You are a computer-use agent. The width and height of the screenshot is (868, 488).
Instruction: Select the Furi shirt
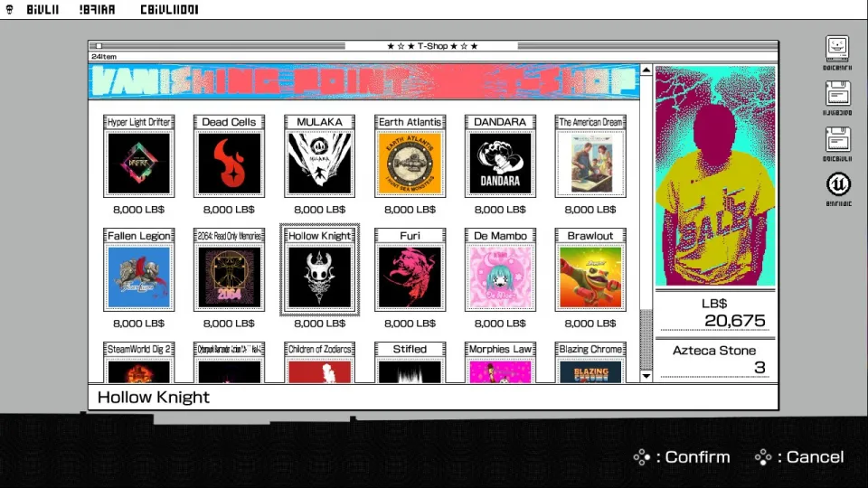410,277
